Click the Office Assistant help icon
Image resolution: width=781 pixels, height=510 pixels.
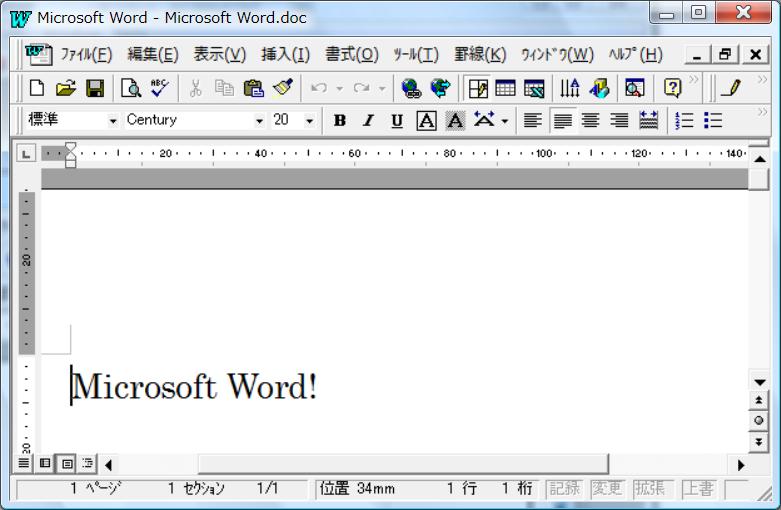click(672, 89)
